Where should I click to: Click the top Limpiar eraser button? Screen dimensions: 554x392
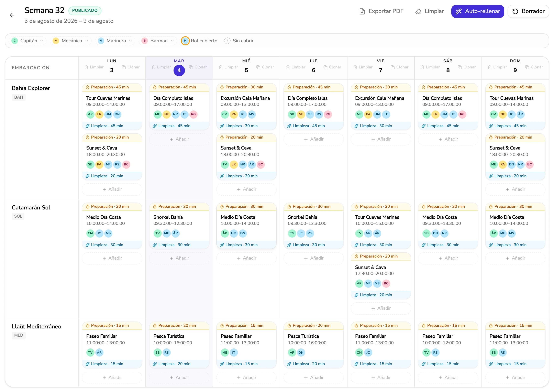(x=429, y=11)
